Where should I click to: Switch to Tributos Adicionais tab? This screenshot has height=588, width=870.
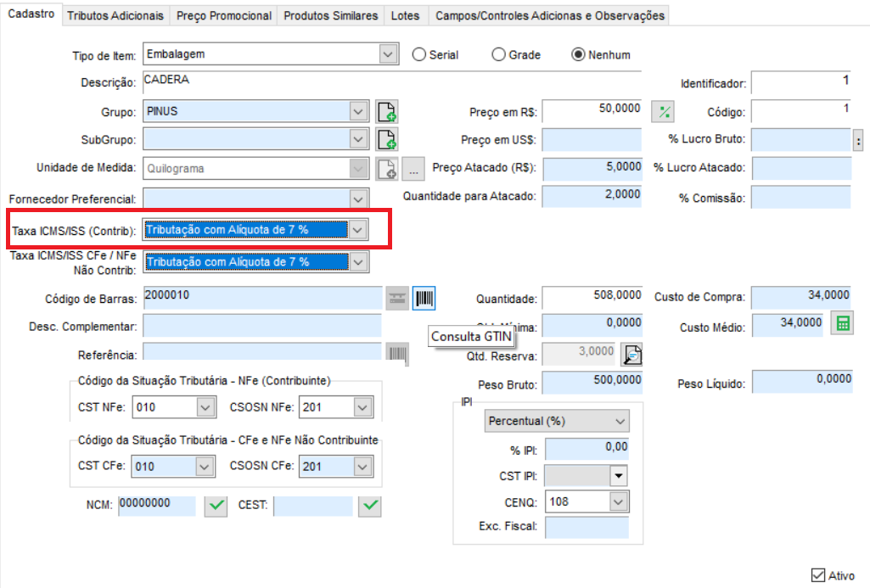tap(115, 15)
